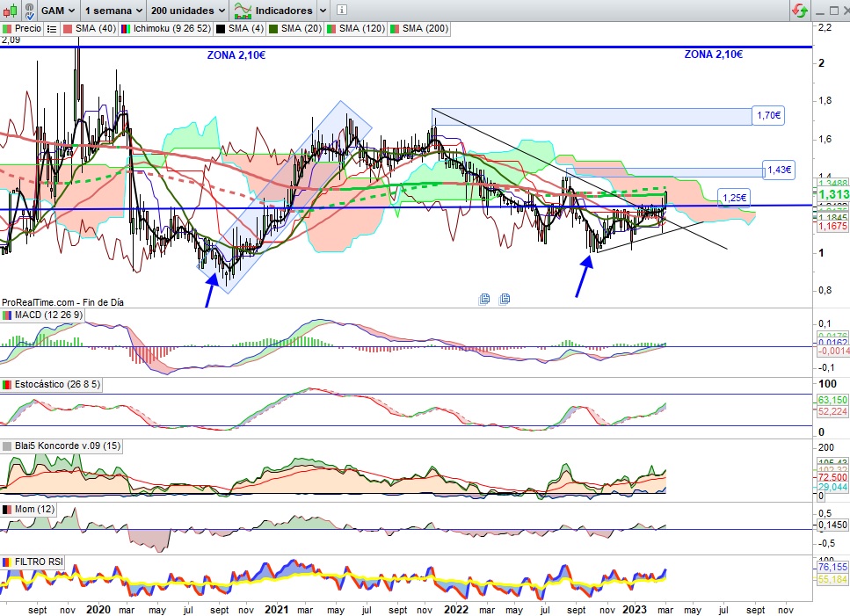Open the price legend list icon

(51, 29)
